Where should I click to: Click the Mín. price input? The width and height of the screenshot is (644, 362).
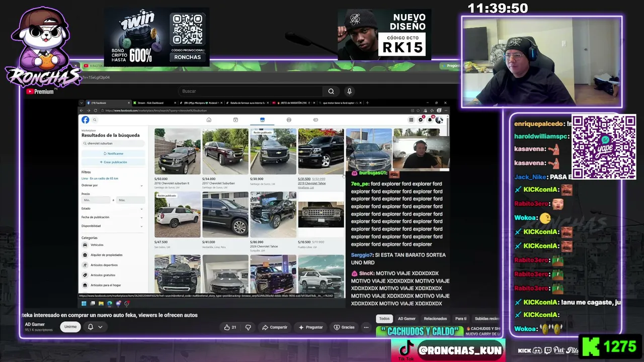pos(96,200)
